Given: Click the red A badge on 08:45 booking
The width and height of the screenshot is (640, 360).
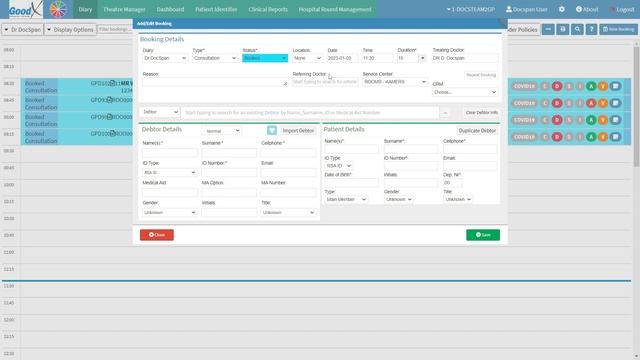Looking at the screenshot, I should [x=591, y=103].
